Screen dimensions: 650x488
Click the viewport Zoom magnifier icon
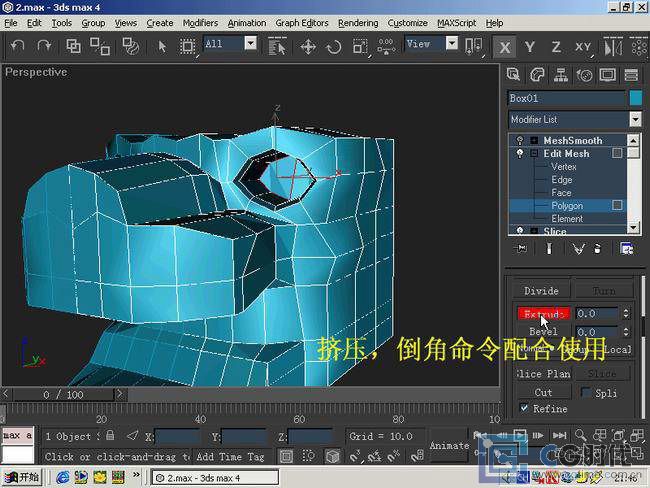580,435
